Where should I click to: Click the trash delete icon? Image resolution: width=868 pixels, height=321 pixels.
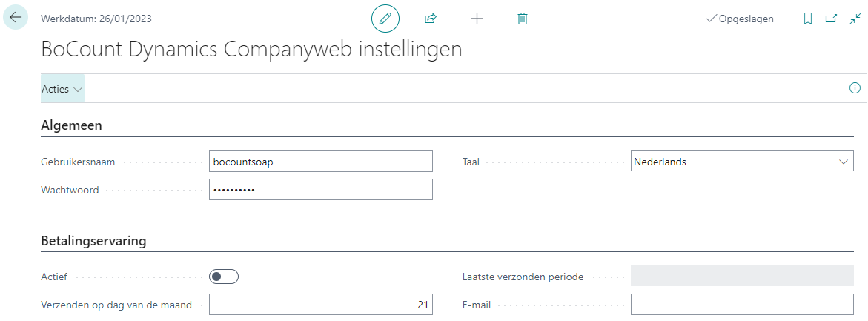pos(523,19)
